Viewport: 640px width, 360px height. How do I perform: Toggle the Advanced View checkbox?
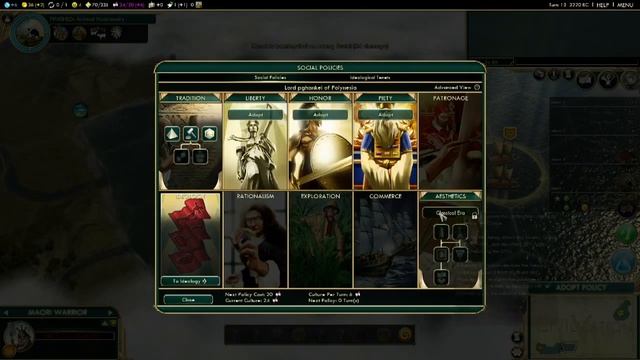point(477,87)
